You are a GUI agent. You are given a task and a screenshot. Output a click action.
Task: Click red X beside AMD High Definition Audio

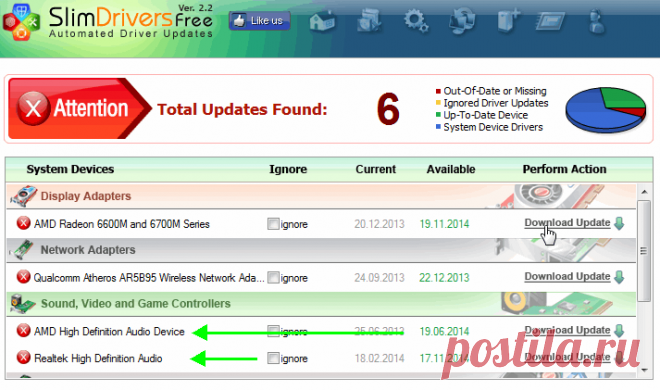coord(24,331)
